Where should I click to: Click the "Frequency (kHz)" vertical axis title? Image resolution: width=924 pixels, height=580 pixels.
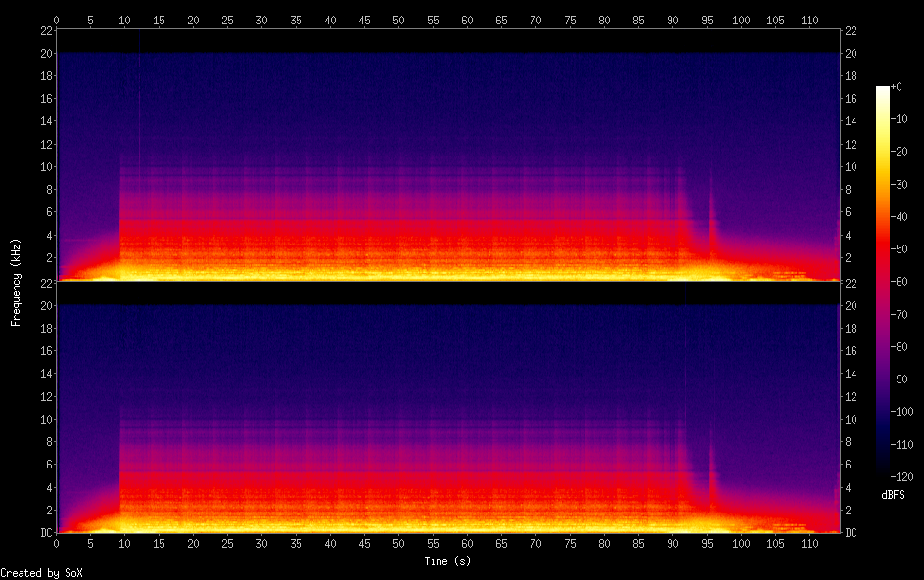(x=16, y=282)
